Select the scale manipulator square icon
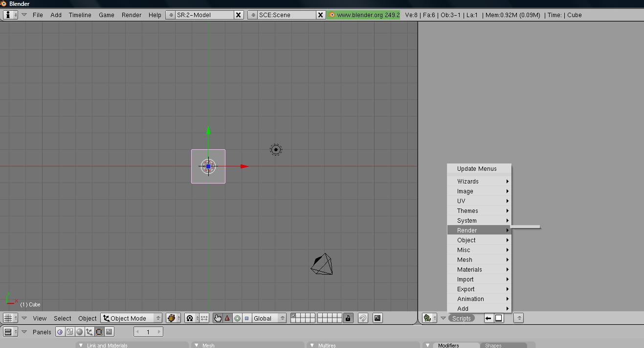The image size is (644, 348). (246, 318)
